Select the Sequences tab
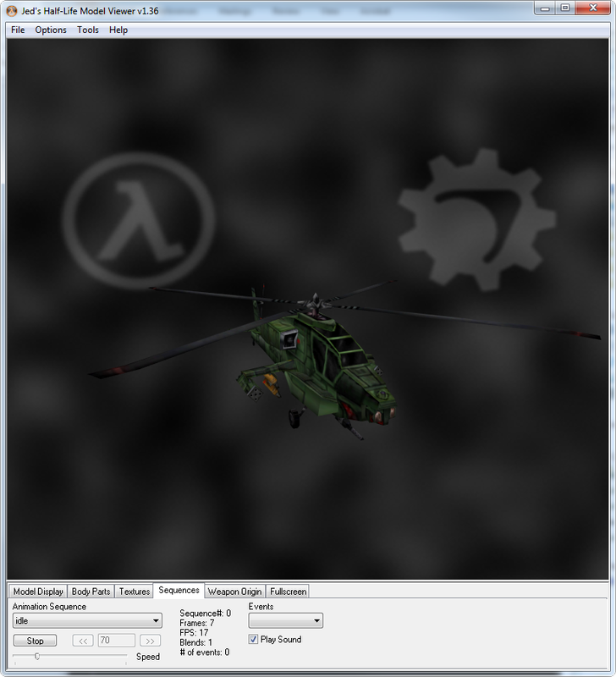The width and height of the screenshot is (616, 677). [x=179, y=590]
